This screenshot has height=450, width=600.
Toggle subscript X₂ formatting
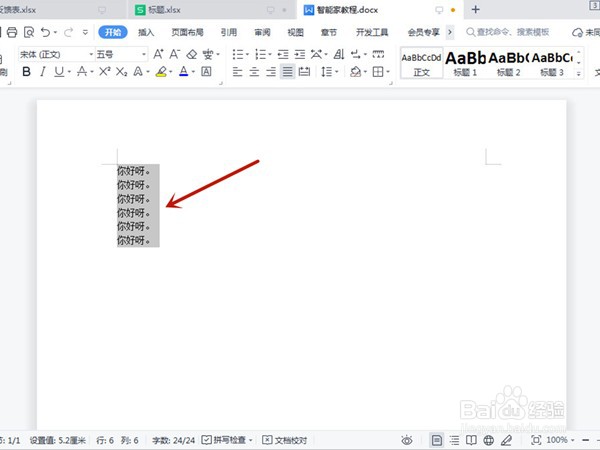(x=121, y=72)
